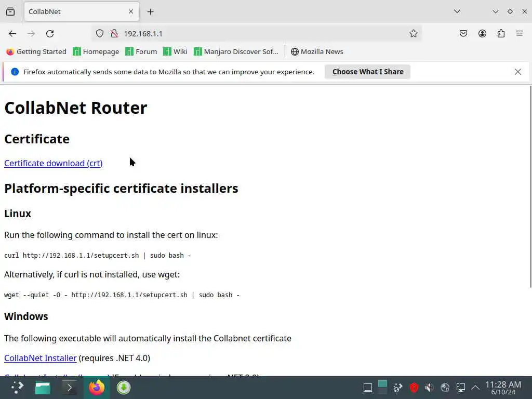532x399 pixels.
Task: Click the Certificate download (crt) link
Action: coord(54,163)
